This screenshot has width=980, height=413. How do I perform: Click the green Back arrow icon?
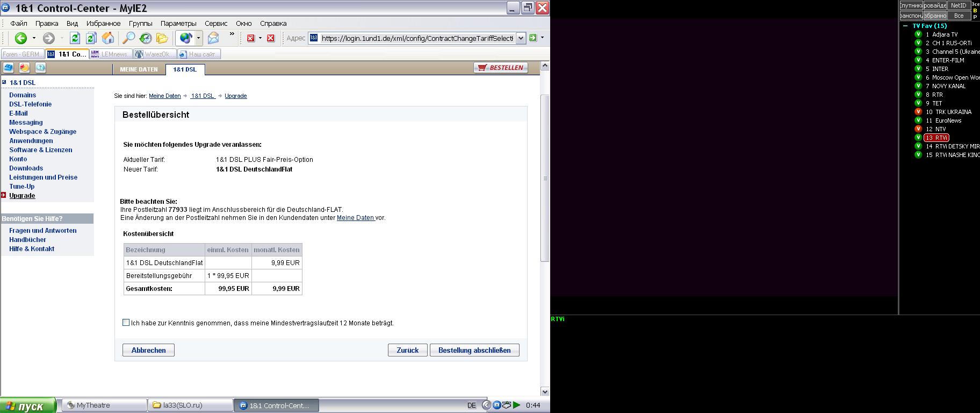(x=21, y=38)
